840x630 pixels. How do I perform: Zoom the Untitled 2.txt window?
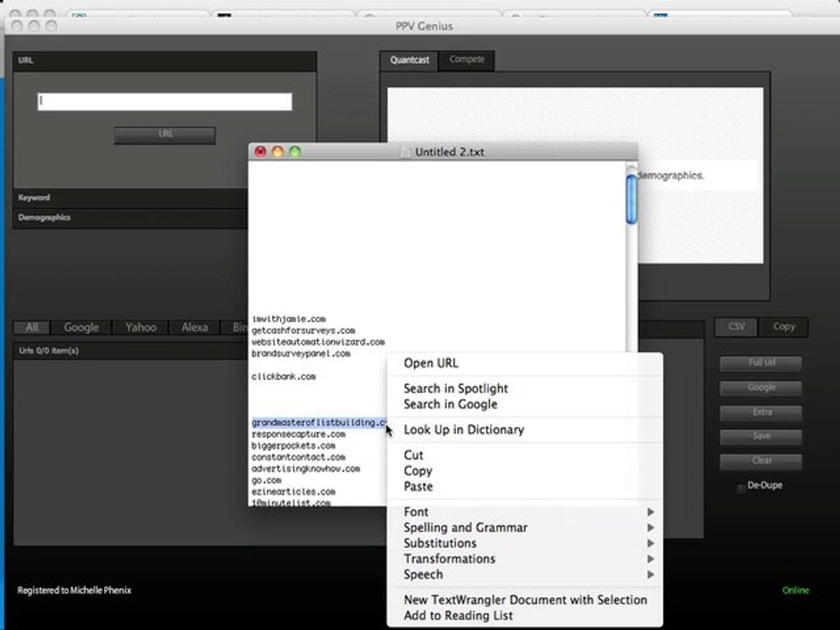tap(295, 152)
